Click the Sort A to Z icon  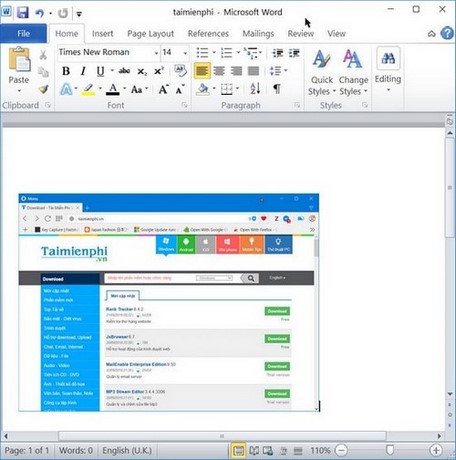[x=255, y=89]
